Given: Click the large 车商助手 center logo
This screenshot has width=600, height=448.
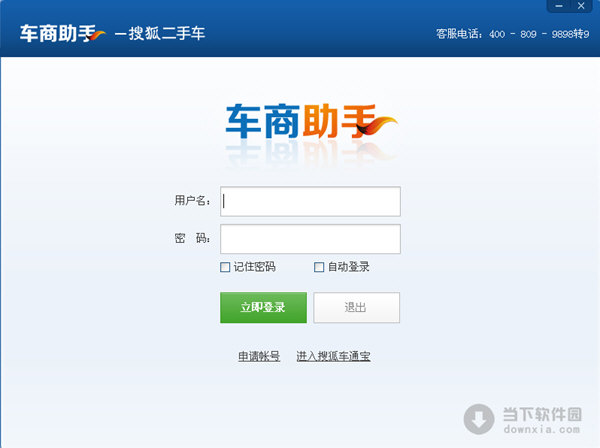Looking at the screenshot, I should click(x=311, y=121).
